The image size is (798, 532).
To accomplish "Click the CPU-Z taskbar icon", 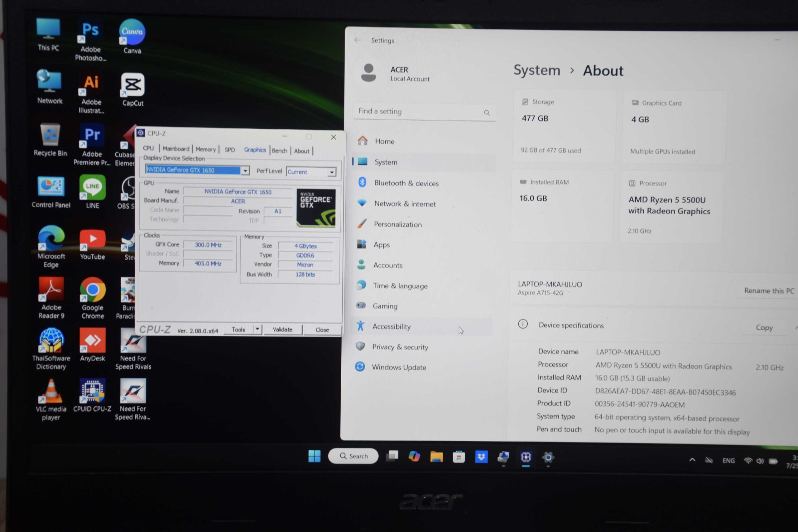I will [x=526, y=457].
